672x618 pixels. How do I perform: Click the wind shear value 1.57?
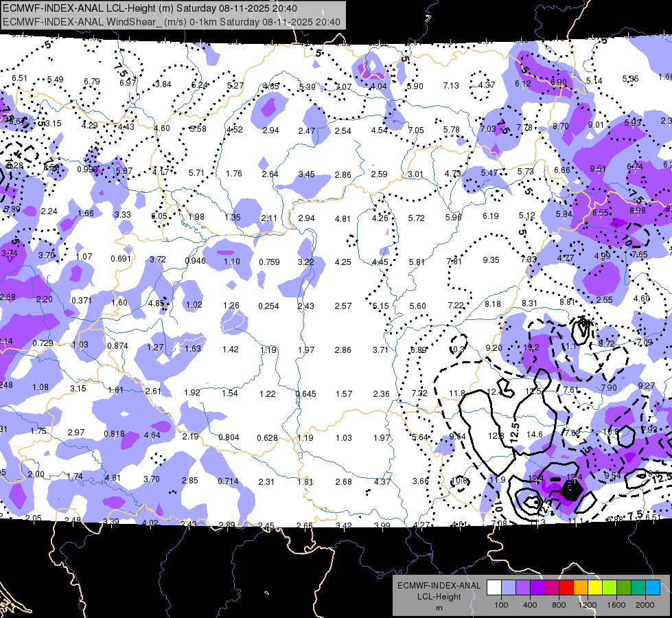click(344, 393)
